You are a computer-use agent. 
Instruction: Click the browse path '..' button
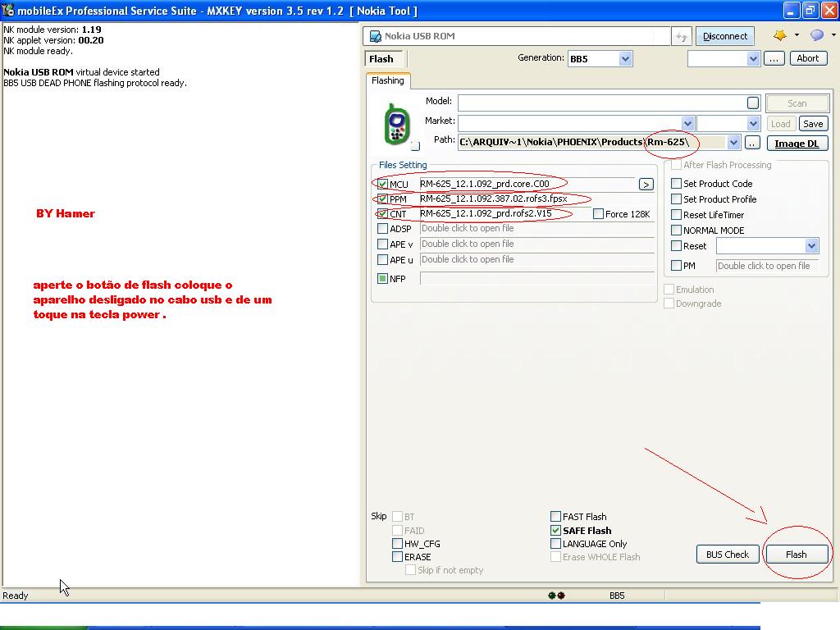click(752, 143)
